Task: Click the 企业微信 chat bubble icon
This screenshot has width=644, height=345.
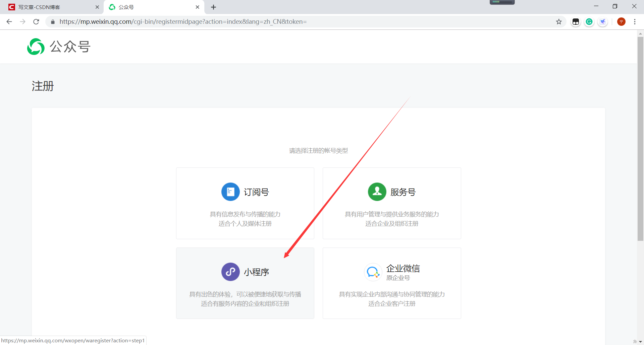Action: [373, 272]
